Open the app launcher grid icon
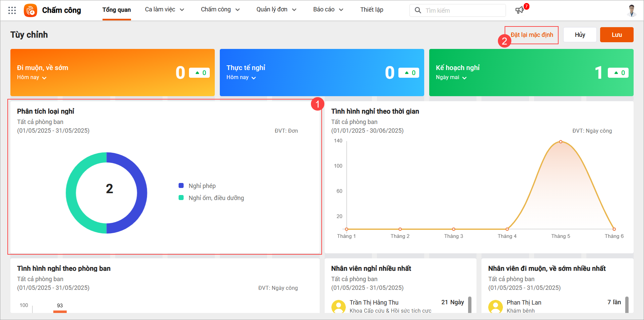Viewport: 644px width, 320px height. point(12,10)
